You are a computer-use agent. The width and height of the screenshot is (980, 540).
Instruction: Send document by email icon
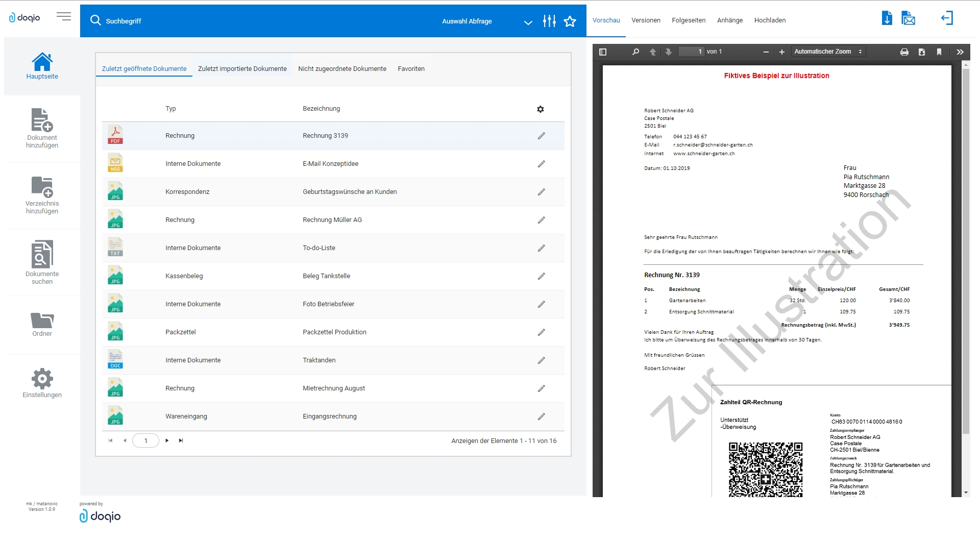point(908,19)
